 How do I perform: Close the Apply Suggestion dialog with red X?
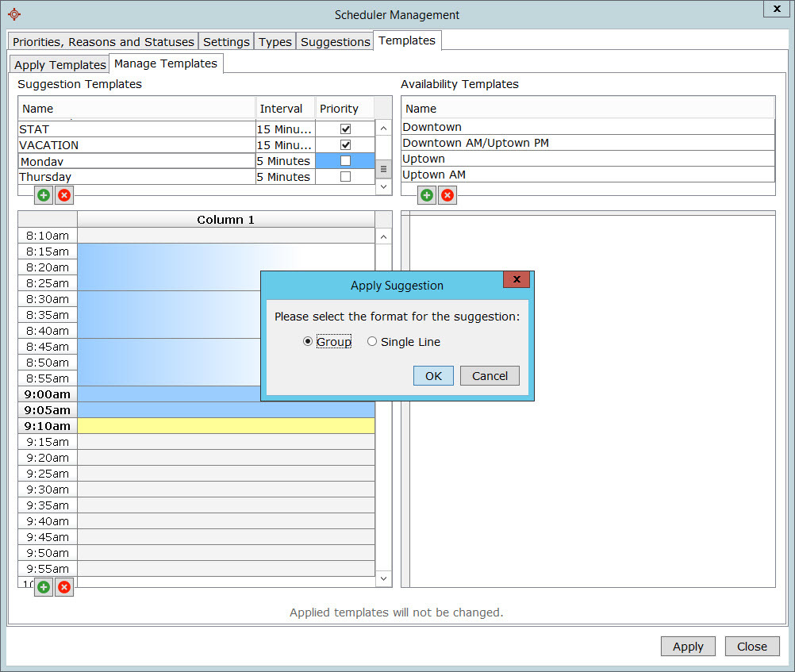[x=516, y=279]
